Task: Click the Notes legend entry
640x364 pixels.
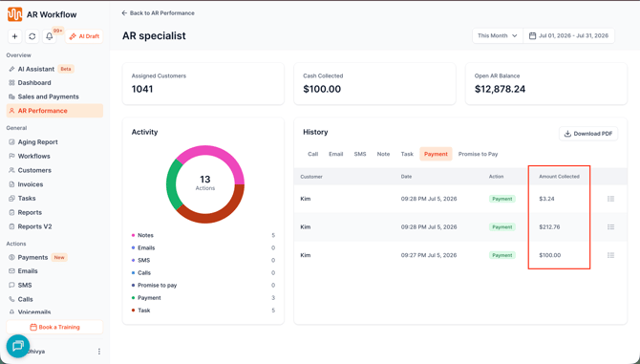Action: pyautogui.click(x=203, y=235)
